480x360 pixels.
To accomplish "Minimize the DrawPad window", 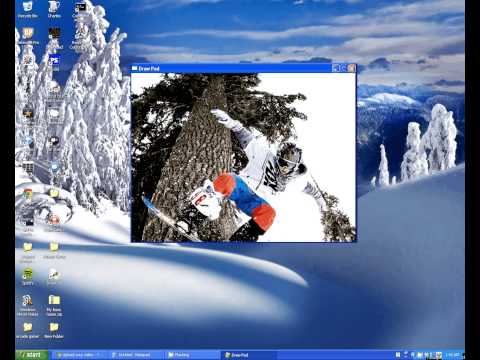I will tap(336, 68).
